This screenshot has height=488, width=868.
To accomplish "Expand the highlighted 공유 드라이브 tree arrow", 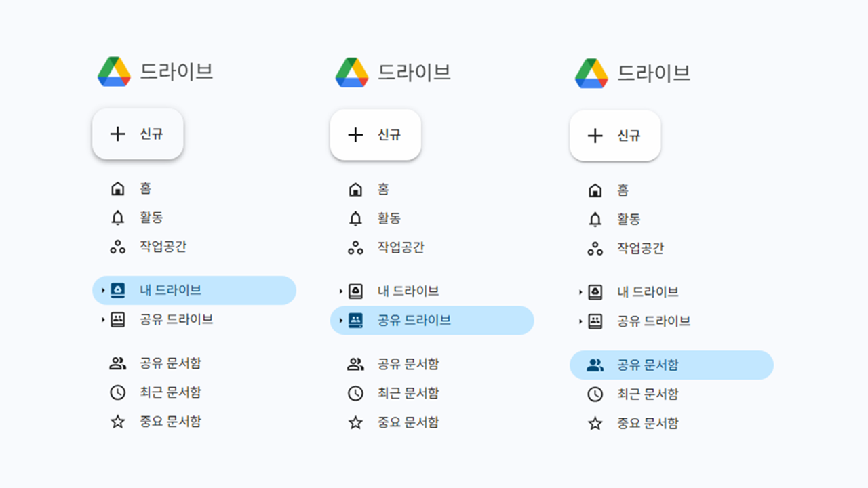I will [340, 320].
